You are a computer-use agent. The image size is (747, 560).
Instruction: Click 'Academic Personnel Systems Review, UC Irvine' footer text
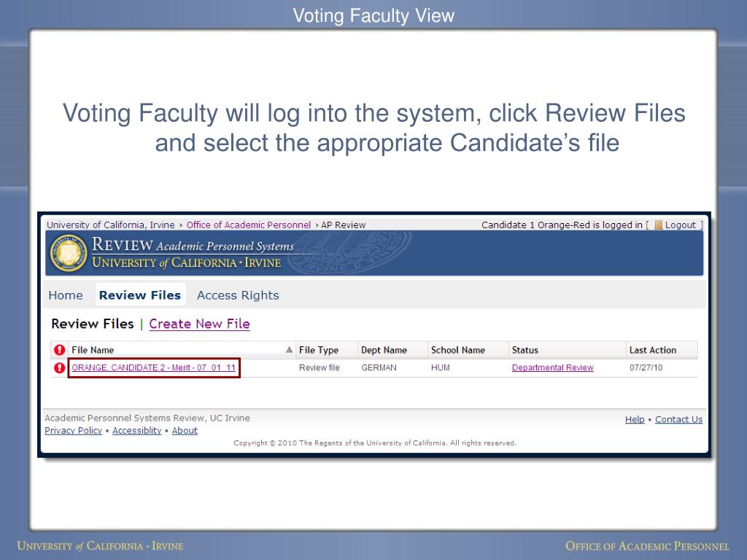point(147,418)
